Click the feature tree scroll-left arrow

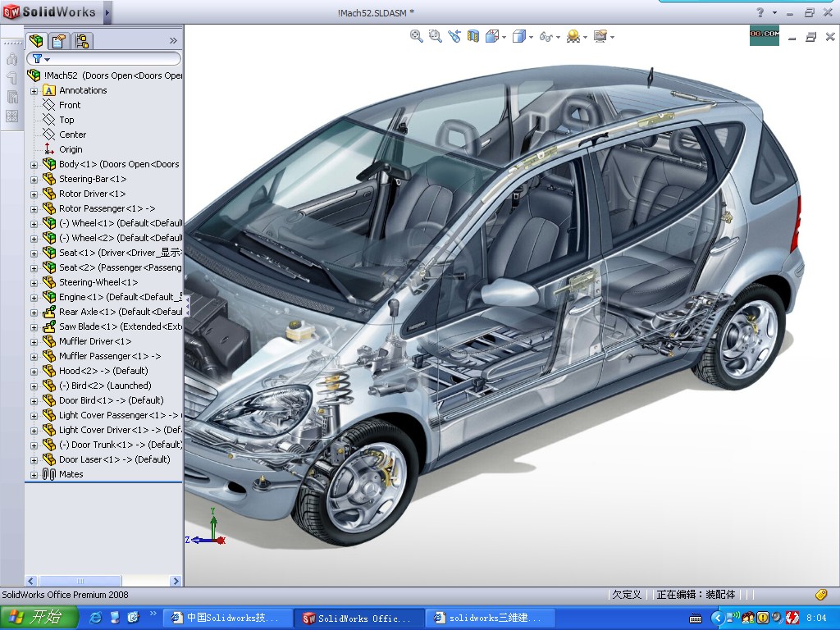[30, 582]
